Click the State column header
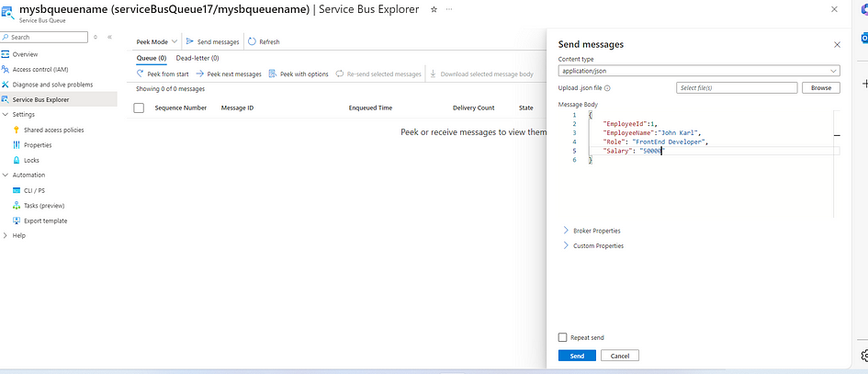 coord(526,108)
